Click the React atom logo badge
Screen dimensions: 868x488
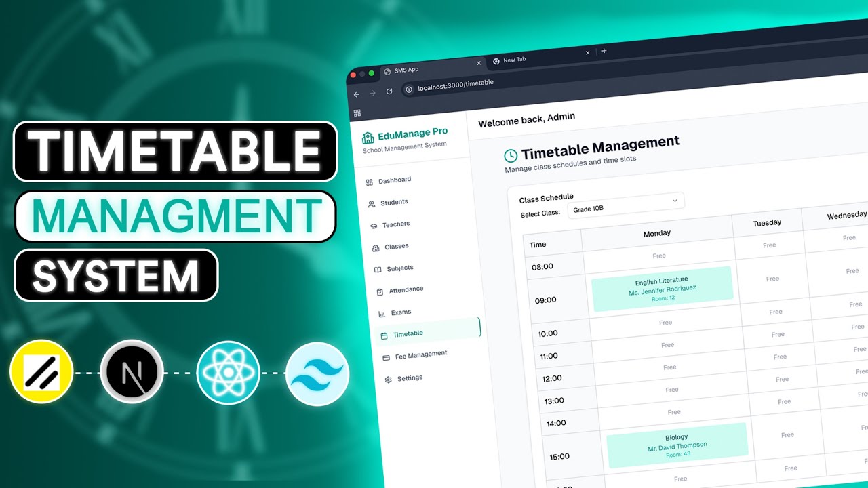point(229,373)
